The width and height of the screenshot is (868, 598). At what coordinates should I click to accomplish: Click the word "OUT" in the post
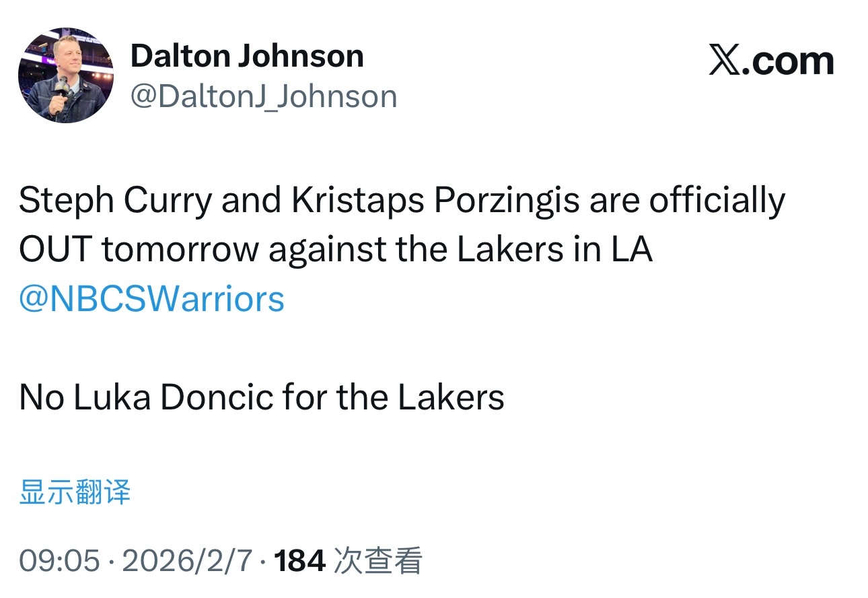(55, 250)
